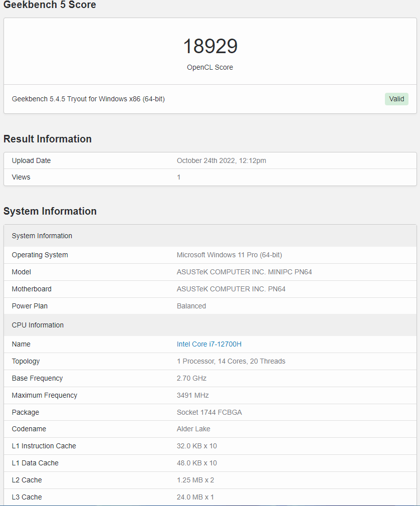Select the Upload Date value October 24th 2022

[x=222, y=160]
